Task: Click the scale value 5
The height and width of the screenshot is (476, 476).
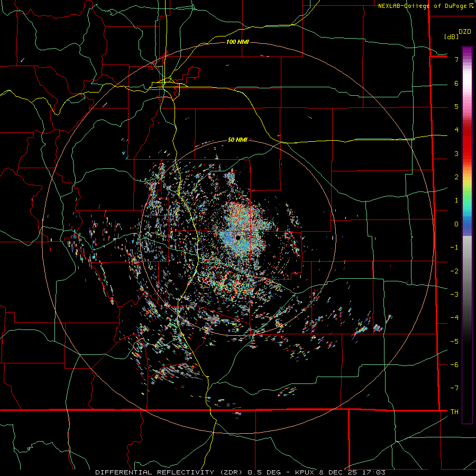Action: 456,106
